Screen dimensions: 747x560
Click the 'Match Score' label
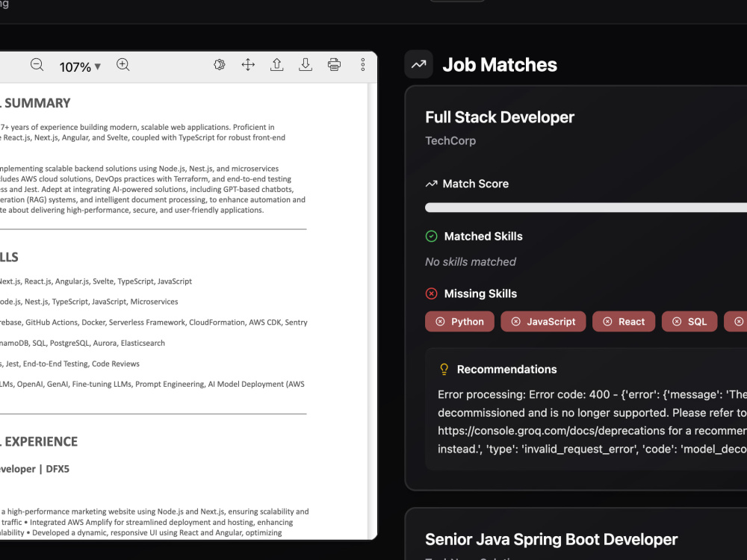click(x=475, y=184)
